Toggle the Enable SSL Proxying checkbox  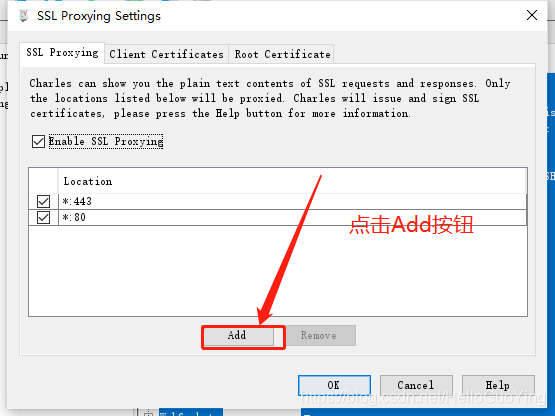point(38,141)
